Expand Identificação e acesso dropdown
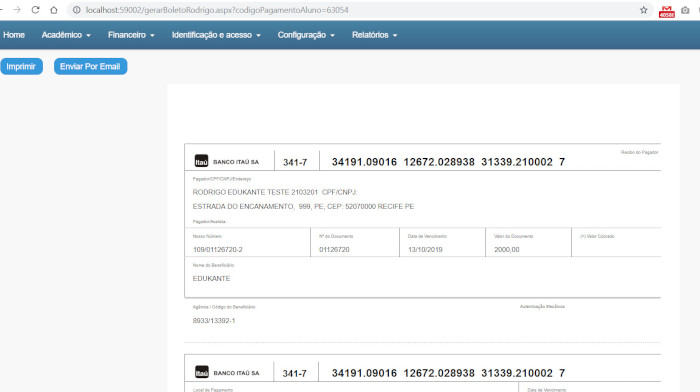This screenshot has width=700, height=392. pyautogui.click(x=216, y=35)
